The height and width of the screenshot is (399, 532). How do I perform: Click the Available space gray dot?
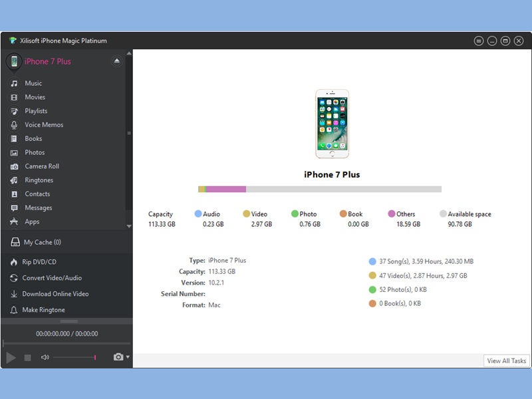(x=443, y=213)
